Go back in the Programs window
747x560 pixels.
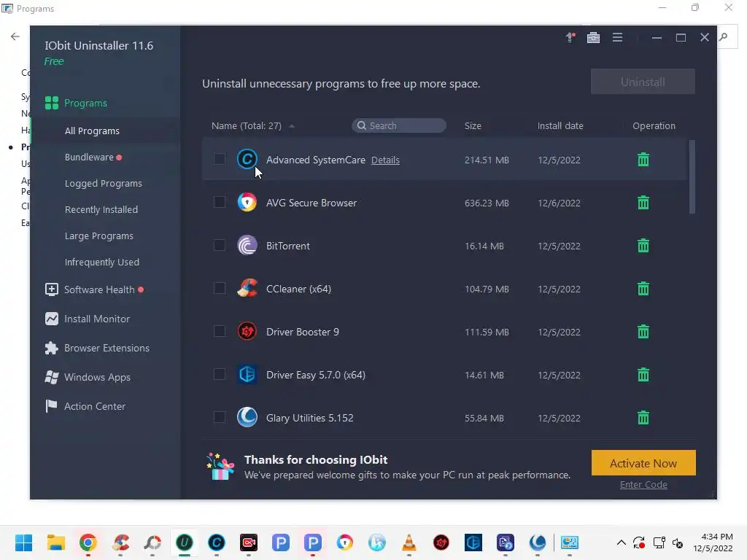[15, 36]
